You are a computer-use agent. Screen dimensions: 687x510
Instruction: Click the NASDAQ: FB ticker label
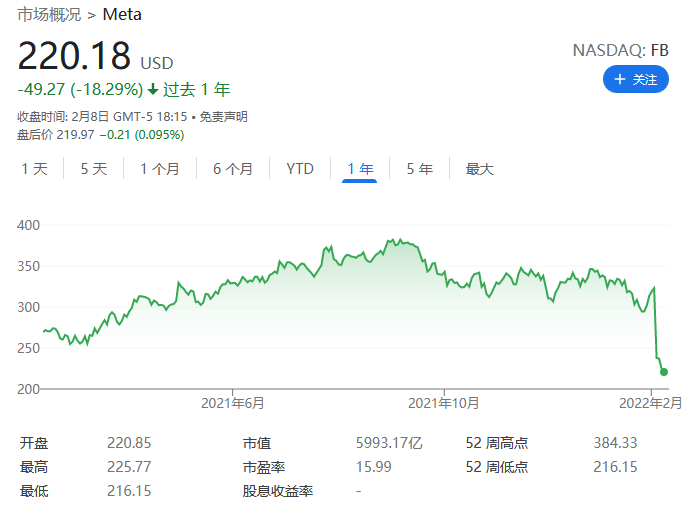620,50
